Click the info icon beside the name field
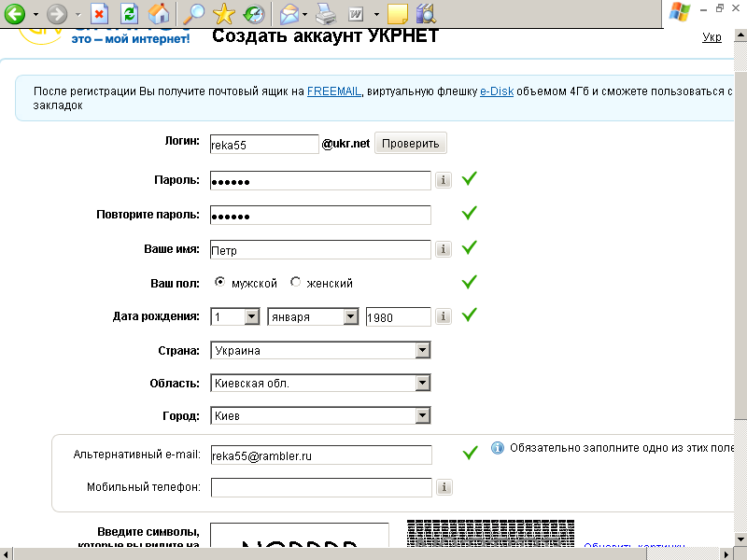The width and height of the screenshot is (747, 560). [x=444, y=249]
